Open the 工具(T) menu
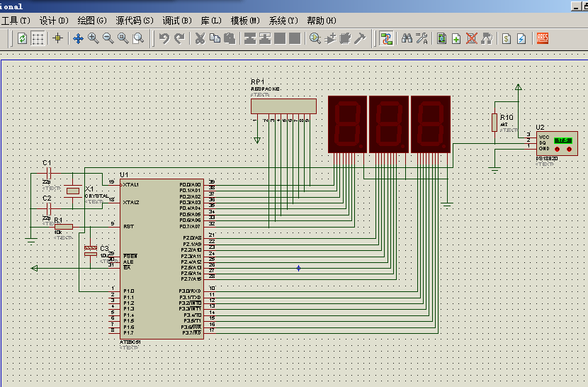Image resolution: width=588 pixels, height=387 pixels. [16, 21]
